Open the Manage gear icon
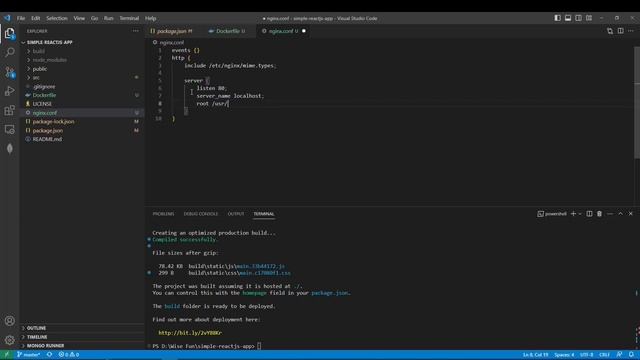 pyautogui.click(x=9, y=340)
